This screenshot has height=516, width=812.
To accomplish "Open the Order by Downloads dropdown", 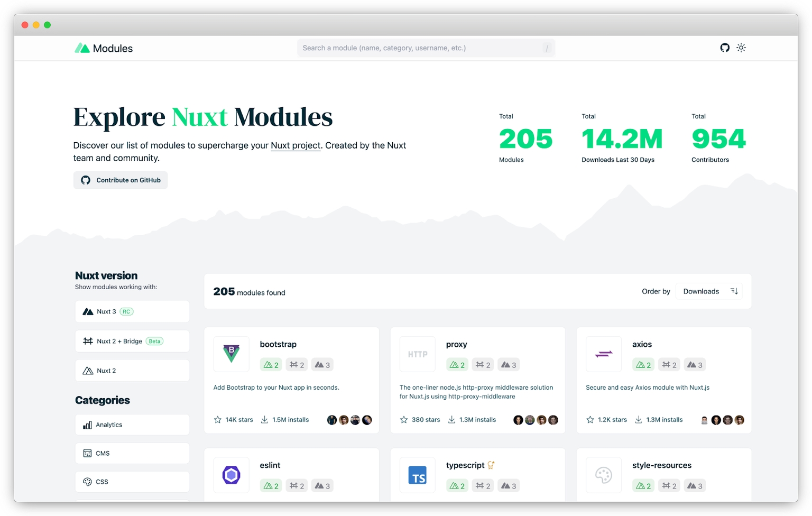I will (709, 291).
